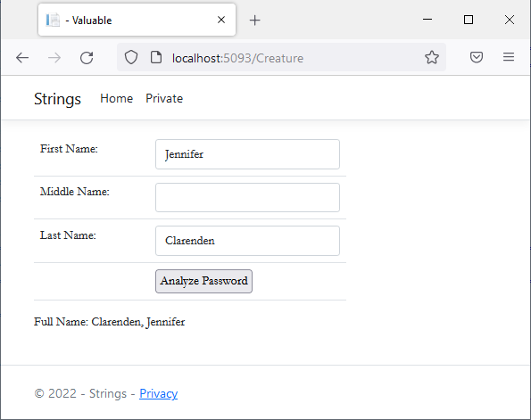Image resolution: width=531 pixels, height=420 pixels.
Task: Open the Home navigation link
Action: [117, 98]
